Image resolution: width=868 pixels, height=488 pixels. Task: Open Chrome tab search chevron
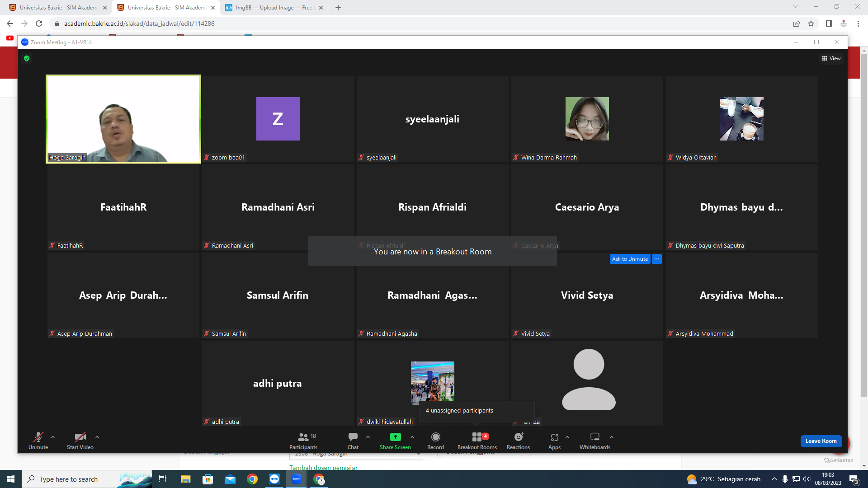(795, 7)
